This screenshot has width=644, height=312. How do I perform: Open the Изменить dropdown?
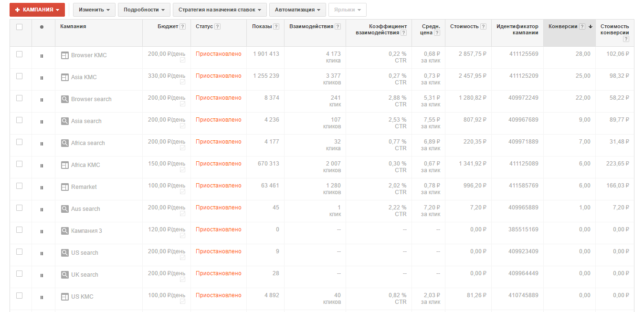click(94, 10)
